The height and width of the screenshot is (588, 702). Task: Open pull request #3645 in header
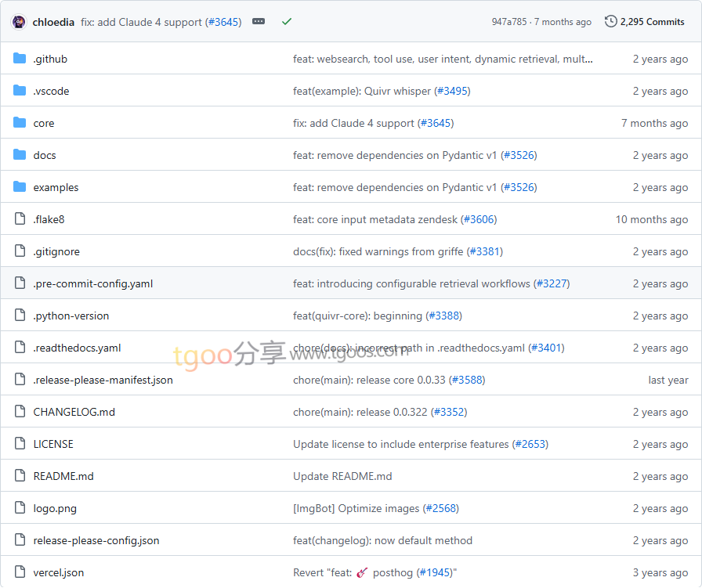(223, 22)
